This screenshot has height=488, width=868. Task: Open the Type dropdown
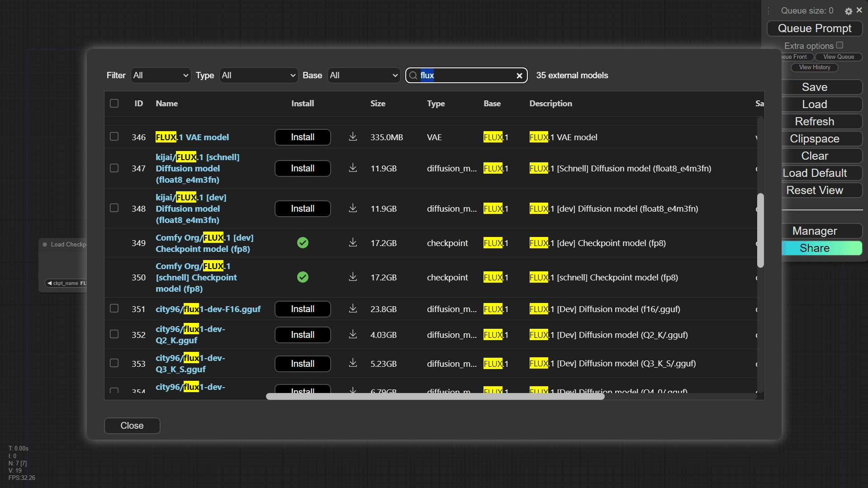coord(258,75)
